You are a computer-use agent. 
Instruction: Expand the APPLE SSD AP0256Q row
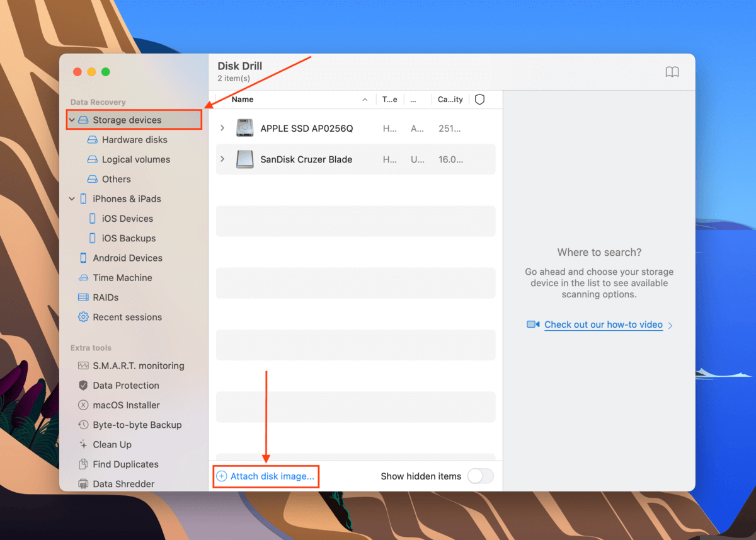pyautogui.click(x=222, y=128)
